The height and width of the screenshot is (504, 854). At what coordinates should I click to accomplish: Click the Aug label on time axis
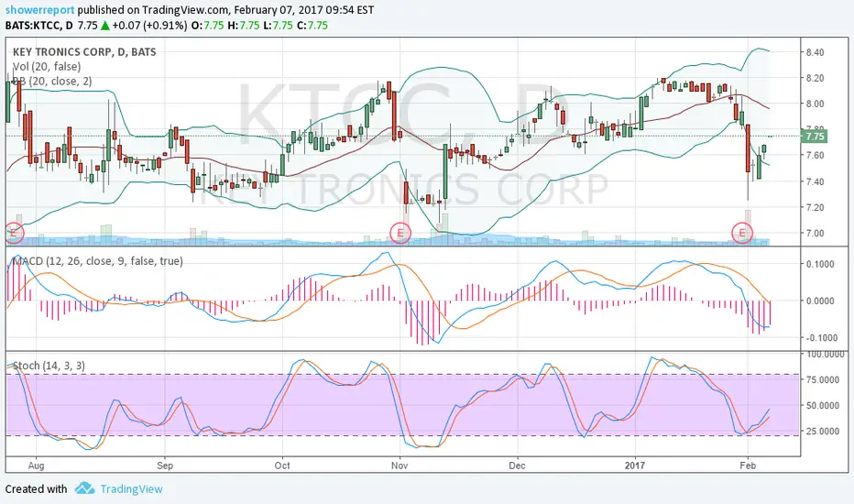36,466
